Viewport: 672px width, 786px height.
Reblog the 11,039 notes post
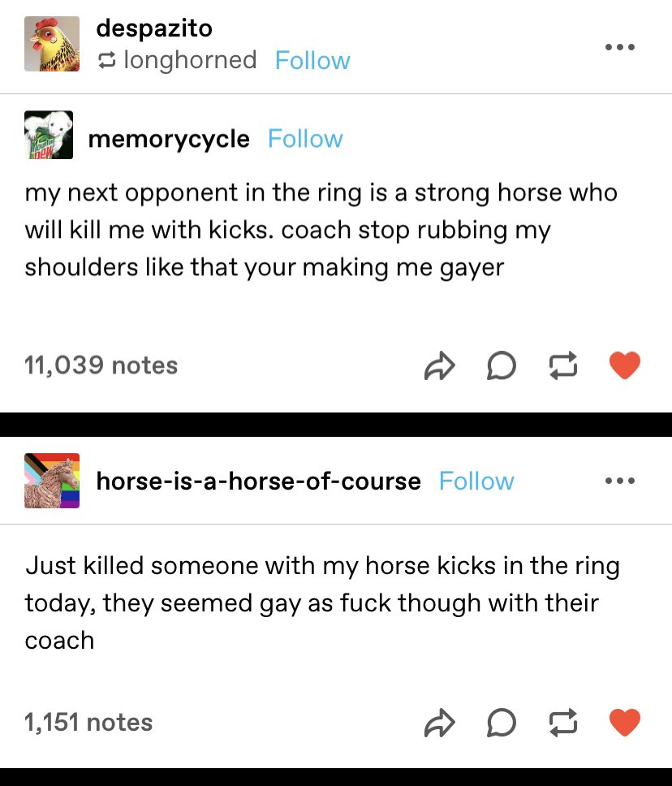pos(563,366)
